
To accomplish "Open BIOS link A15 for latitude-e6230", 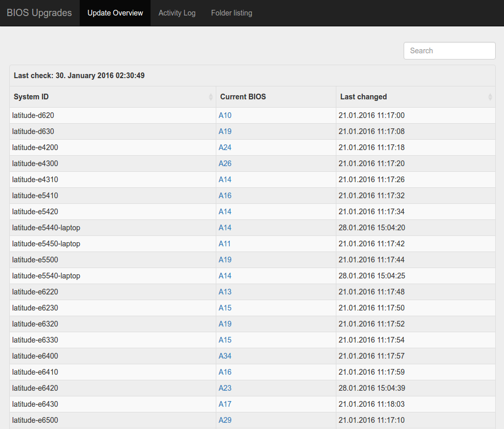I will coord(225,308).
